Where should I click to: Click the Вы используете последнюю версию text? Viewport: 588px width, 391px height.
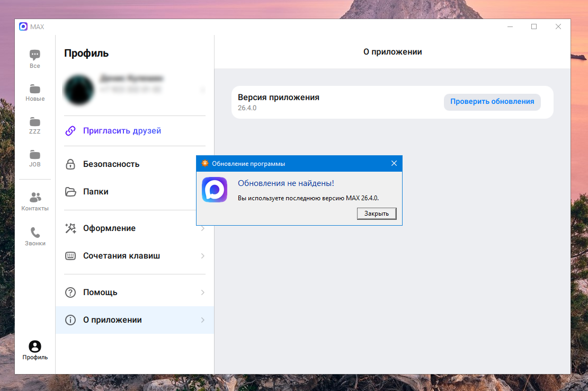pos(308,198)
